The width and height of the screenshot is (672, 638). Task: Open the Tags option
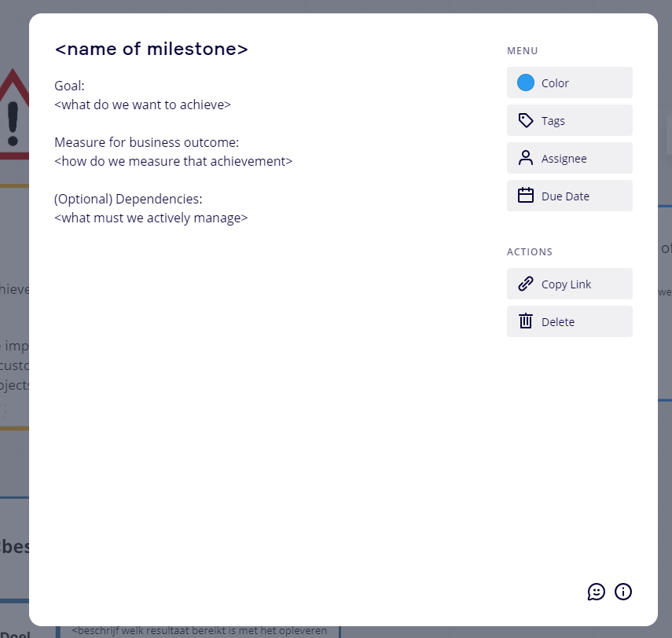[569, 120]
